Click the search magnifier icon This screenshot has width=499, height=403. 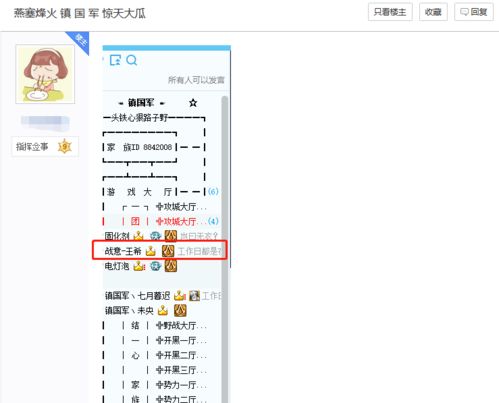pyautogui.click(x=132, y=60)
